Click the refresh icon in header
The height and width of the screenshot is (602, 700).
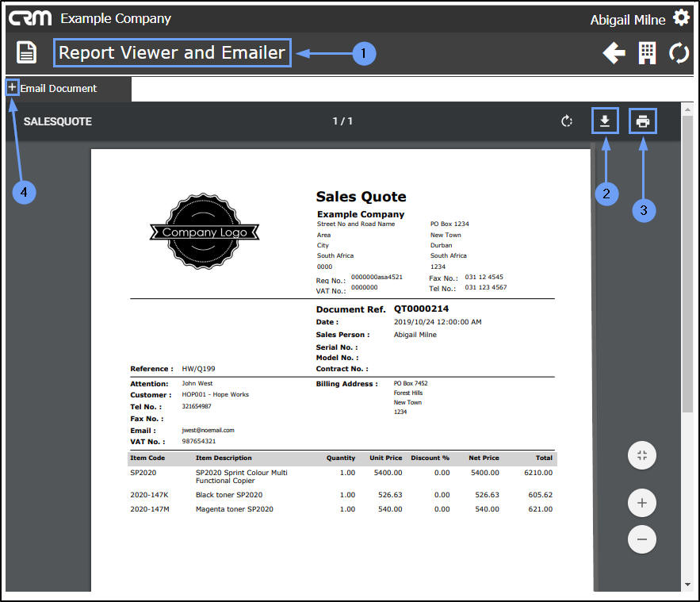[x=679, y=53]
